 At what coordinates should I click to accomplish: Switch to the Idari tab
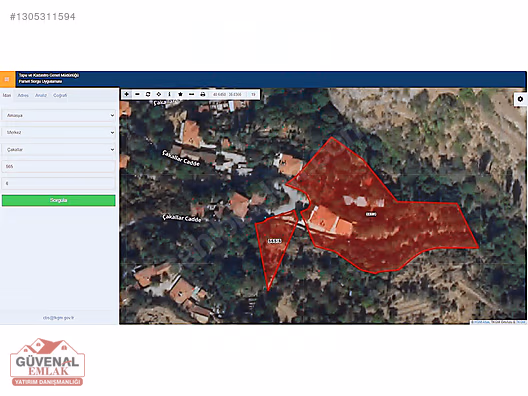click(7, 96)
